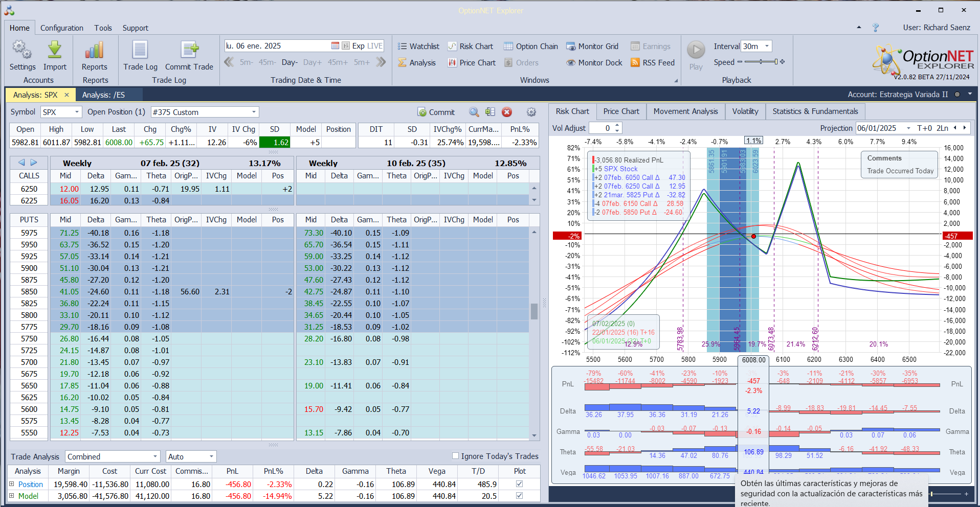Open the RSS Feed window
The height and width of the screenshot is (507, 980).
[653, 63]
